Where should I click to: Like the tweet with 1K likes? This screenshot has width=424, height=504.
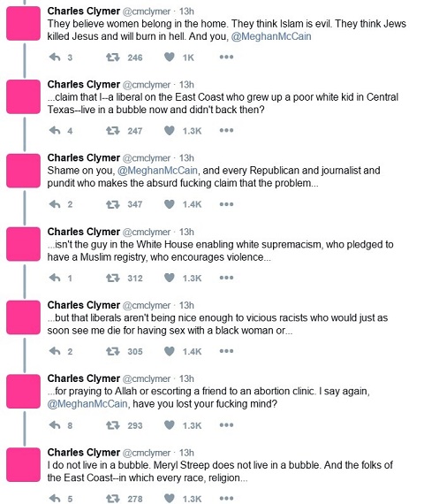click(x=170, y=57)
